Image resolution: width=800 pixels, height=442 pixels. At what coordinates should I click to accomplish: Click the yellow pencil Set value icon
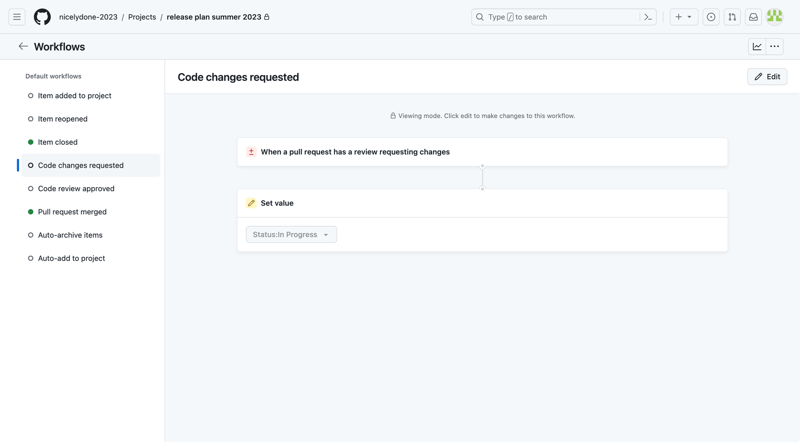(251, 203)
